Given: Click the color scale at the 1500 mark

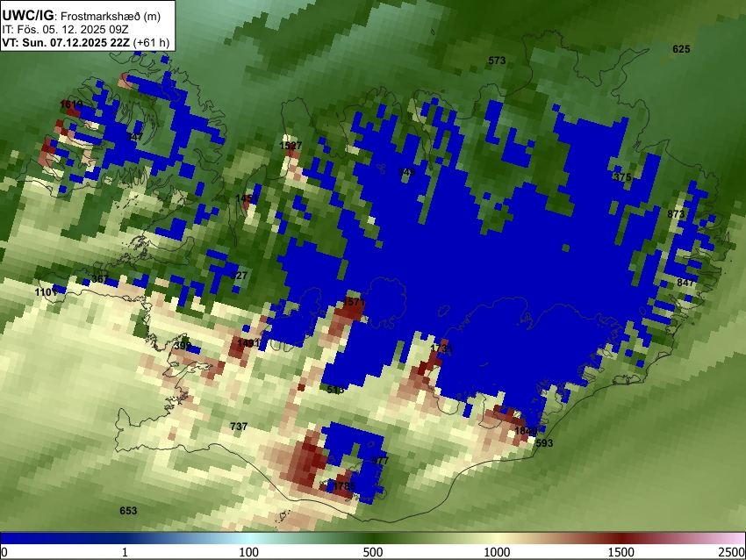Looking at the screenshot, I should pos(621,552).
